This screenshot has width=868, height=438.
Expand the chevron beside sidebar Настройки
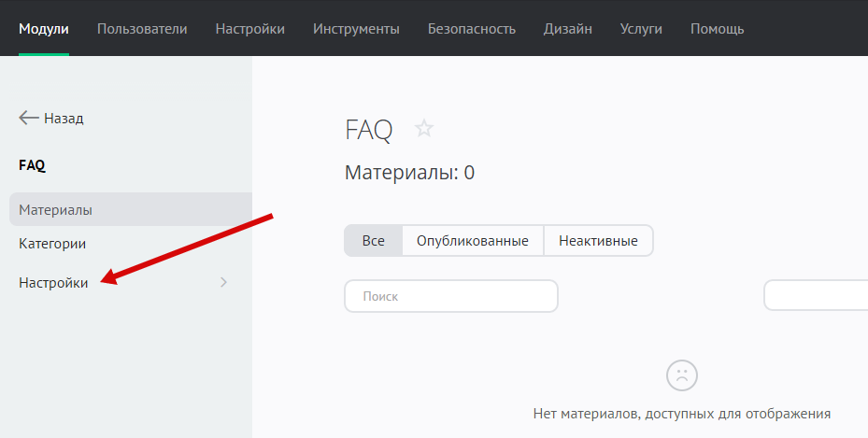click(223, 282)
